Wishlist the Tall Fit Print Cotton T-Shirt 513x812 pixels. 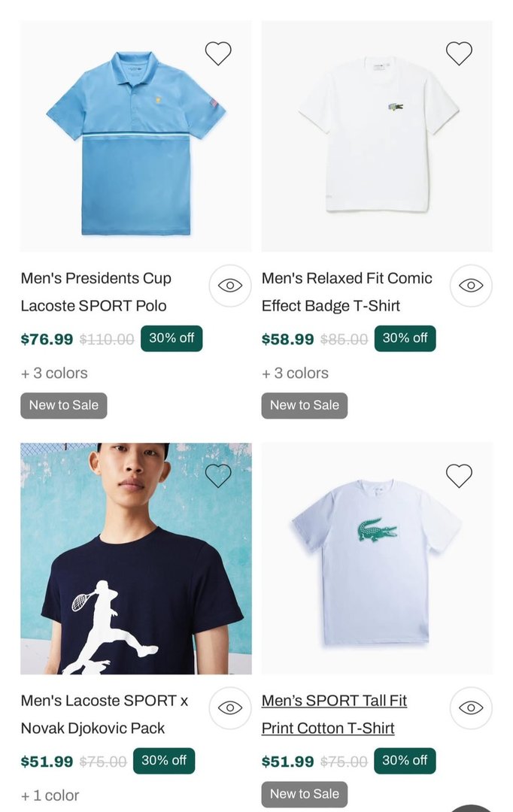459,475
